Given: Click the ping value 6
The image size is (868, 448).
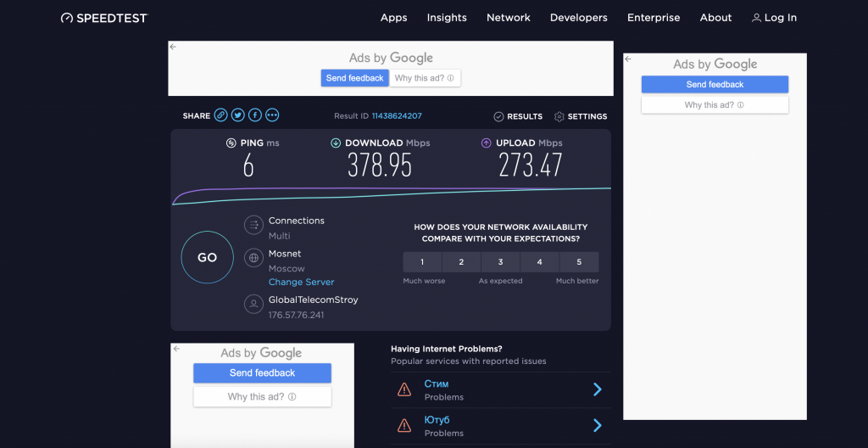Looking at the screenshot, I should (248, 165).
